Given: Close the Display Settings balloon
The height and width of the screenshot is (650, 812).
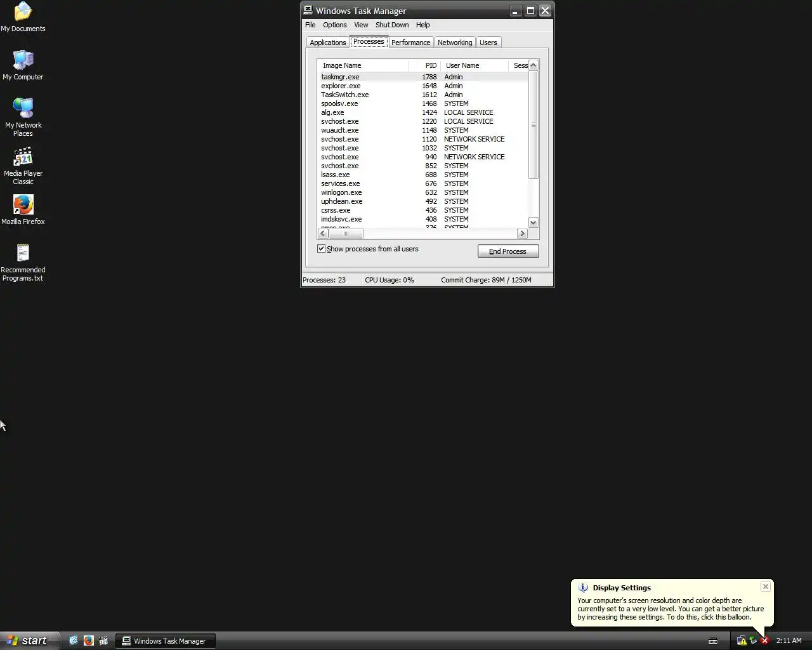Looking at the screenshot, I should [766, 587].
